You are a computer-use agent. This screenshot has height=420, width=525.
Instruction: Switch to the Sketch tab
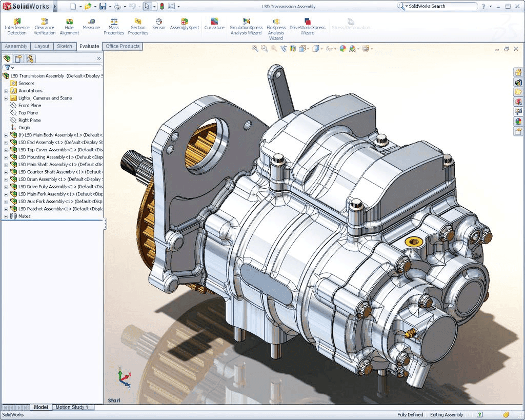tap(64, 46)
